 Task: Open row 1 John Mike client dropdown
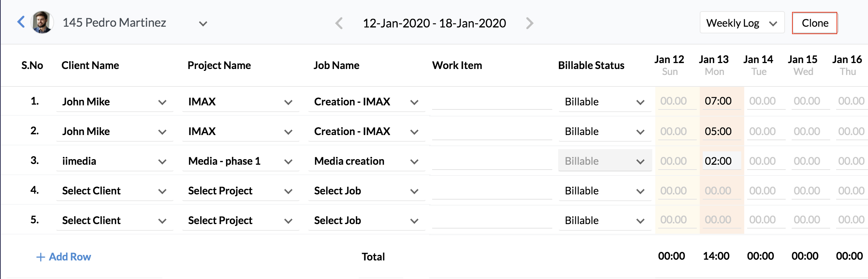point(115,102)
